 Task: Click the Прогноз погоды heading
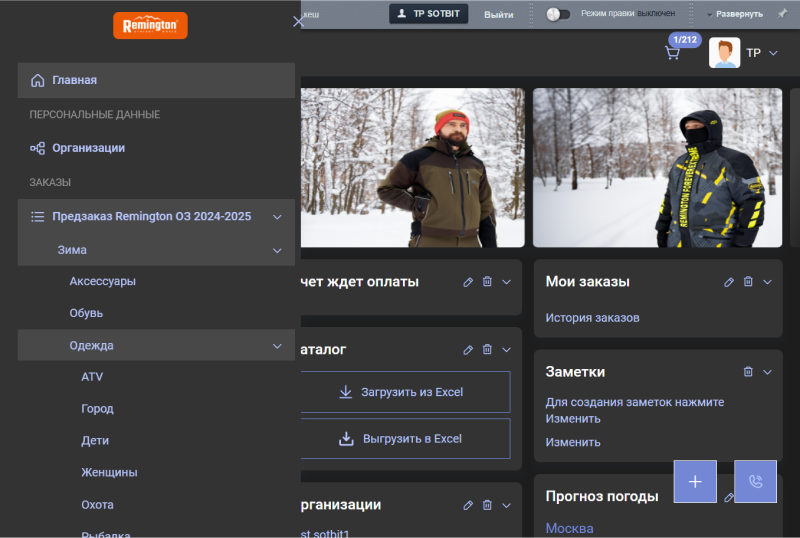click(602, 496)
